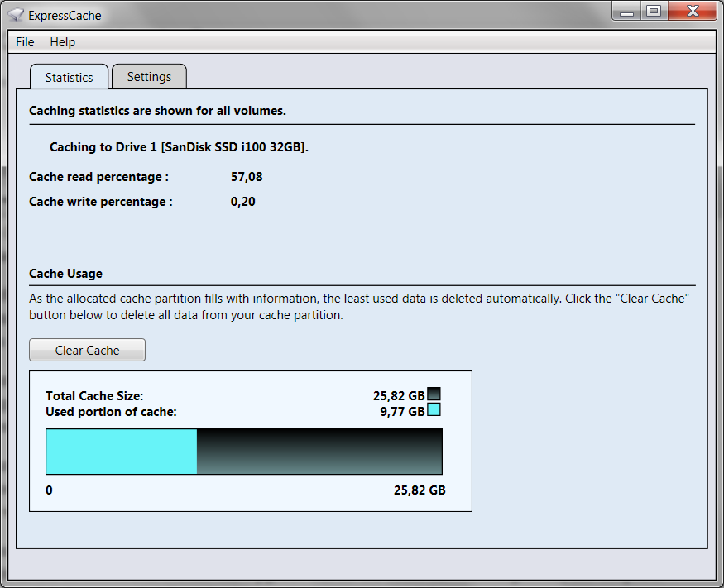Viewport: 724px width, 588px height.
Task: Minimize the ExpressCache window
Action: [626, 11]
